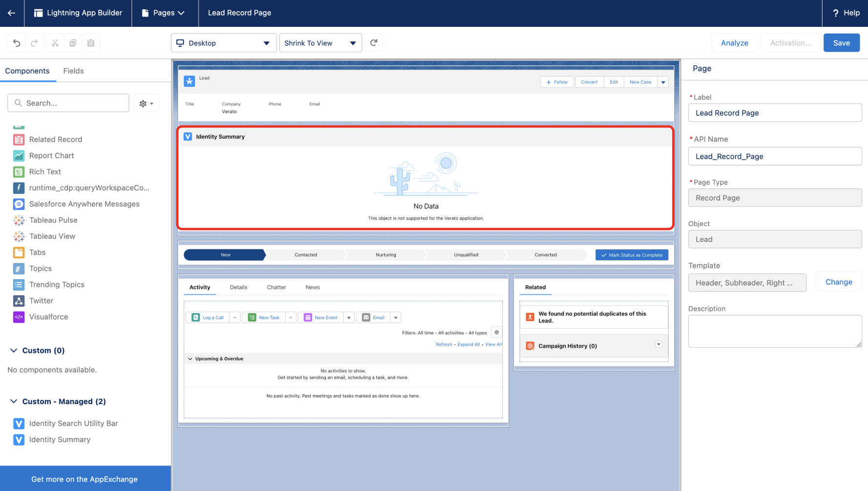Screen dimensions: 868x491
Task: Click the Save button
Action: pos(842,43)
